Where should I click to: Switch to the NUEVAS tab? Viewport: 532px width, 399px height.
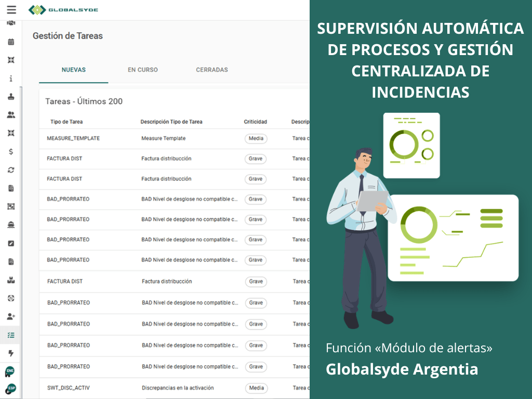click(x=74, y=70)
